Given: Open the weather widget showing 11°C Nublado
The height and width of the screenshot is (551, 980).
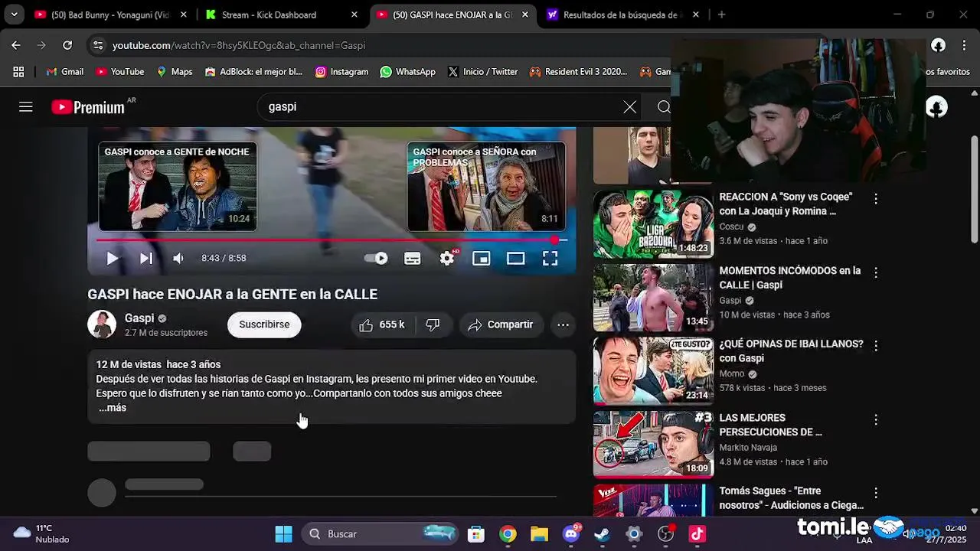Looking at the screenshot, I should (42, 534).
